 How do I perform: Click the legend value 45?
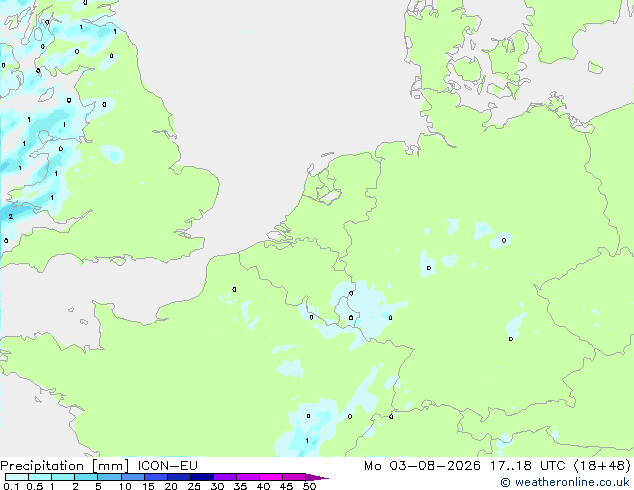coord(286,486)
